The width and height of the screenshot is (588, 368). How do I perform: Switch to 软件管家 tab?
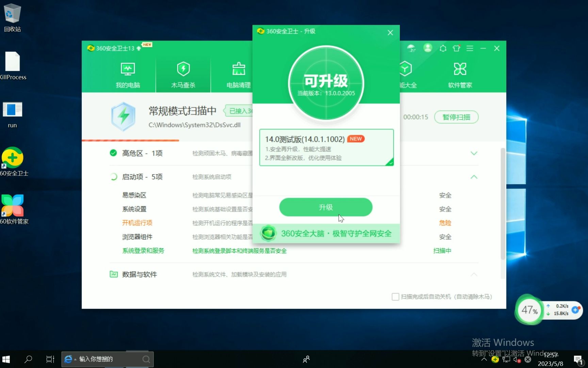pos(460,75)
